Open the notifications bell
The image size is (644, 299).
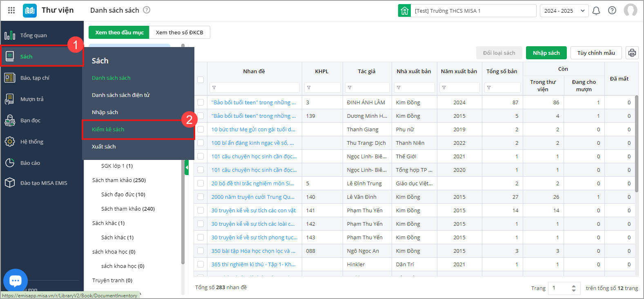pyautogui.click(x=596, y=11)
